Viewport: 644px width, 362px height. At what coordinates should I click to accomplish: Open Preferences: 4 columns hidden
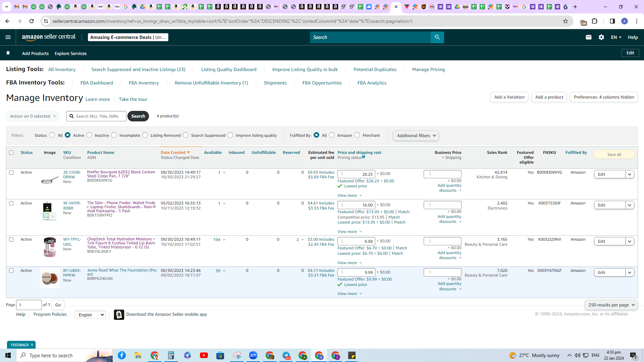tap(604, 97)
